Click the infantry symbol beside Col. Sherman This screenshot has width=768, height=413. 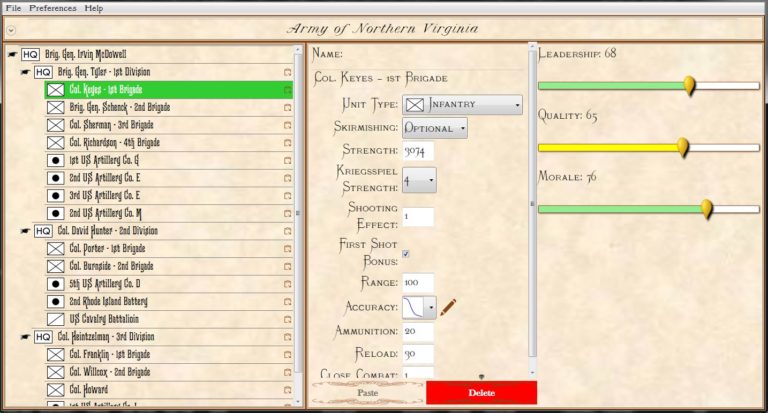(x=56, y=125)
